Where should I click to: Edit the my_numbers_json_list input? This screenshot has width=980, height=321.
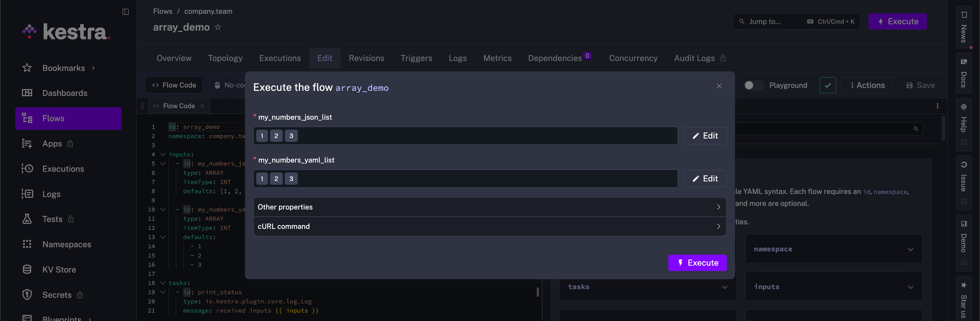coord(705,136)
